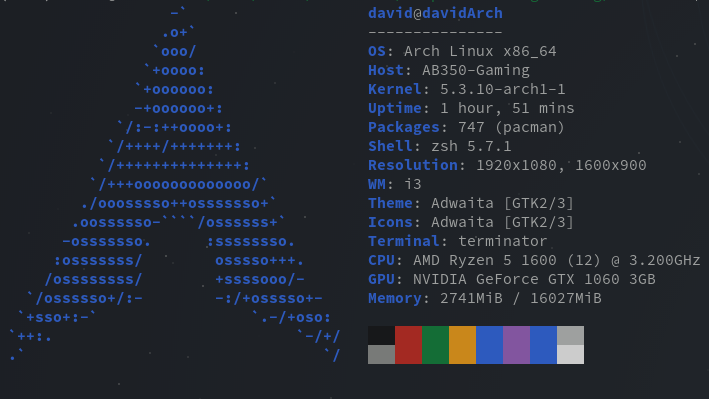Select the '16027MiB' total memory value
This screenshot has width=709, height=399.
pyautogui.click(x=566, y=298)
